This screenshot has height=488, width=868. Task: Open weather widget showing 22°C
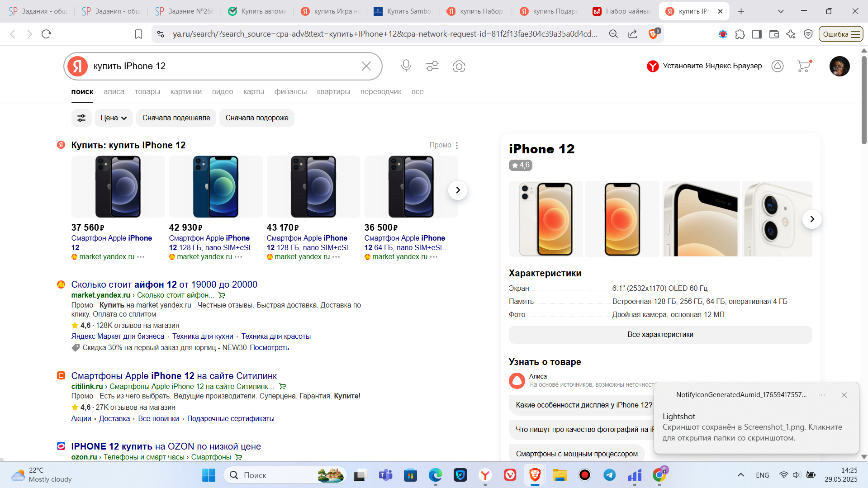click(42, 475)
